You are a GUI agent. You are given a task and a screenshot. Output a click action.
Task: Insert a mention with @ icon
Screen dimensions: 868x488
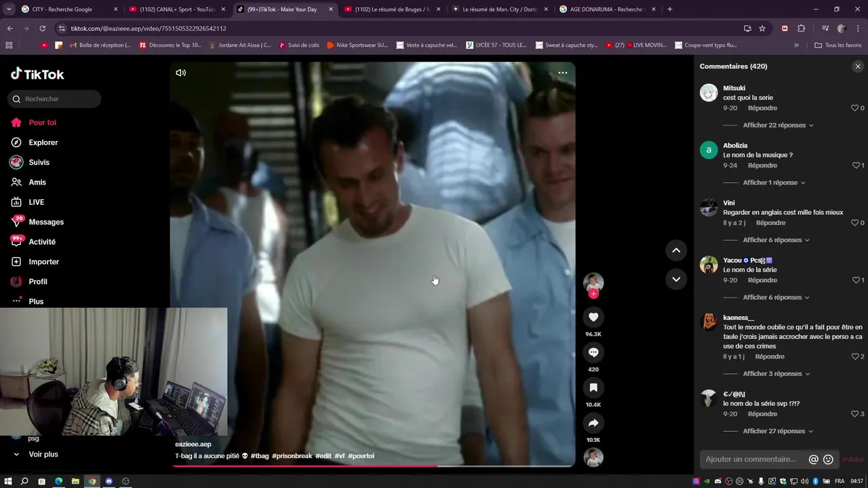(x=813, y=460)
